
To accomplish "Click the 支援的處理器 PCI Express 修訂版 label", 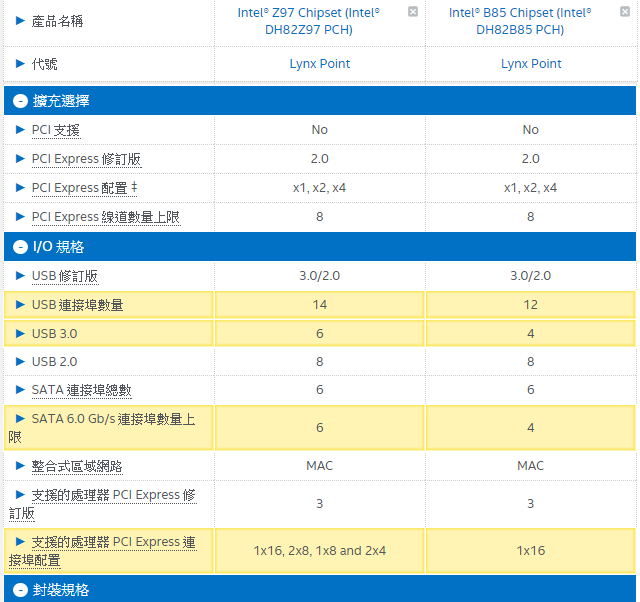I will pyautogui.click(x=102, y=504).
